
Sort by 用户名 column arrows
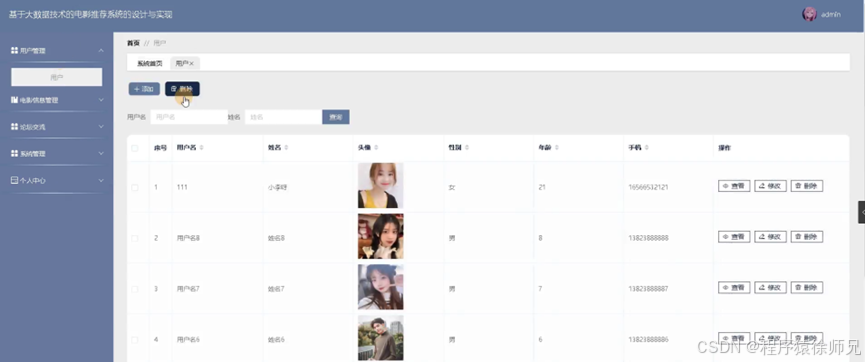201,148
